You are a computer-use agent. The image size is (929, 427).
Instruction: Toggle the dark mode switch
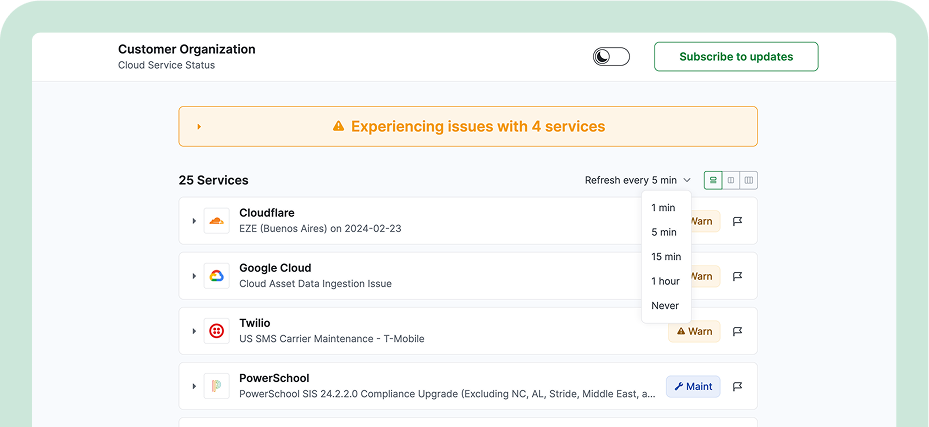[611, 57]
